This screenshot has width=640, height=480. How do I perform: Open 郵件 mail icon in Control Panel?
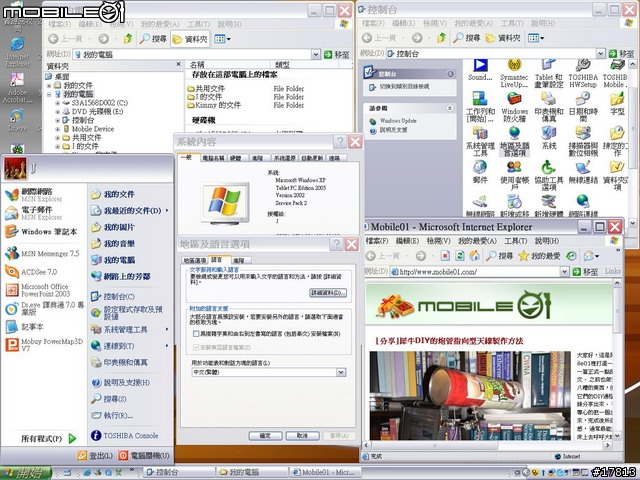480,172
